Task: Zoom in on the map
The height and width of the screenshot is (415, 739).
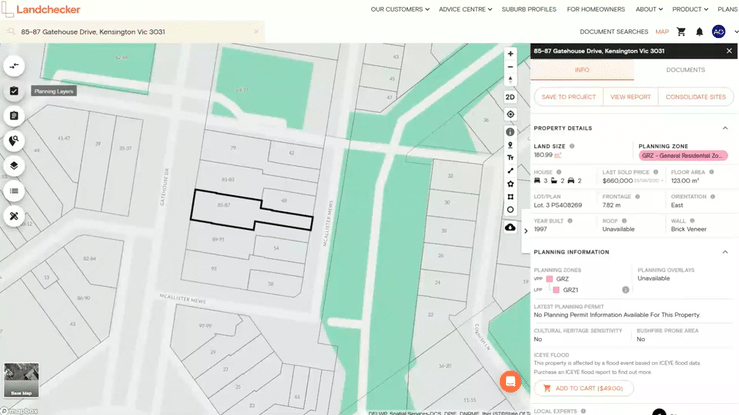Action: click(x=510, y=54)
